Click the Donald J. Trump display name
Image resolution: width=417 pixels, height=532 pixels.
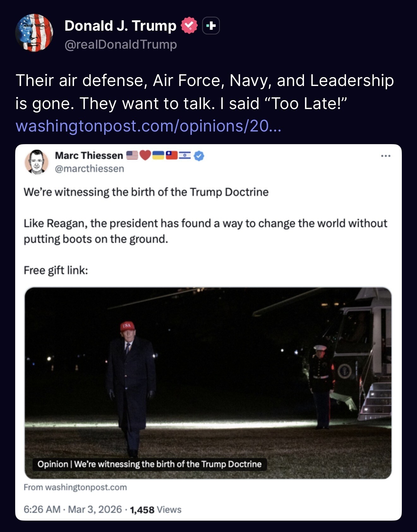coord(120,26)
